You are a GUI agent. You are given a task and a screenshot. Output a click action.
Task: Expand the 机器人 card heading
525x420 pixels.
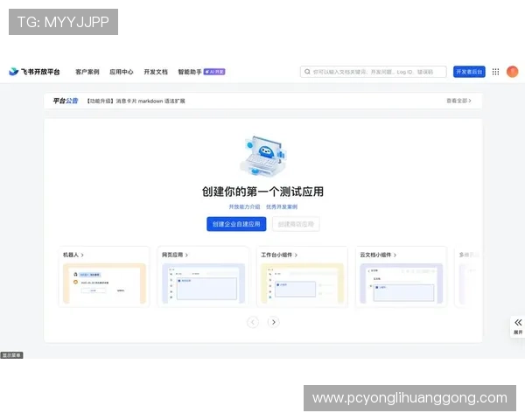[73, 255]
